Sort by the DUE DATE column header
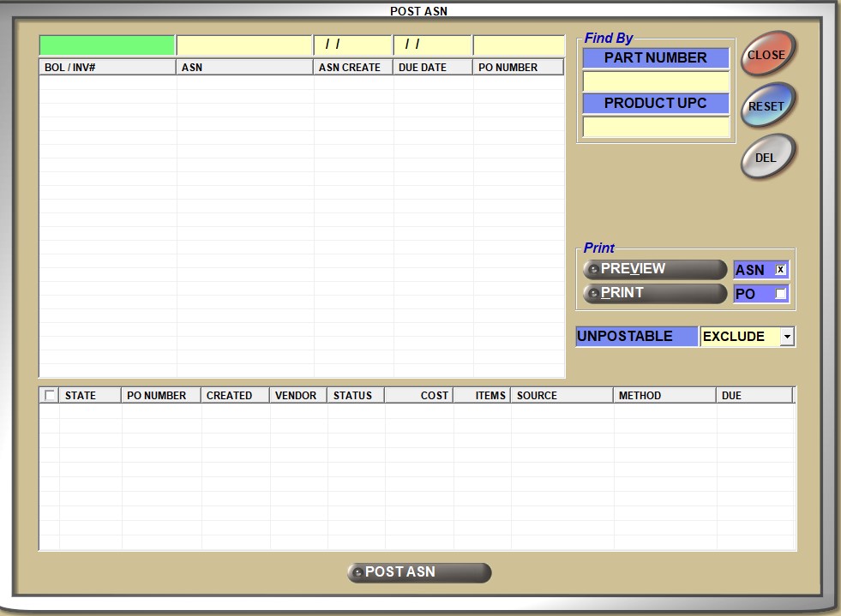 coord(432,67)
